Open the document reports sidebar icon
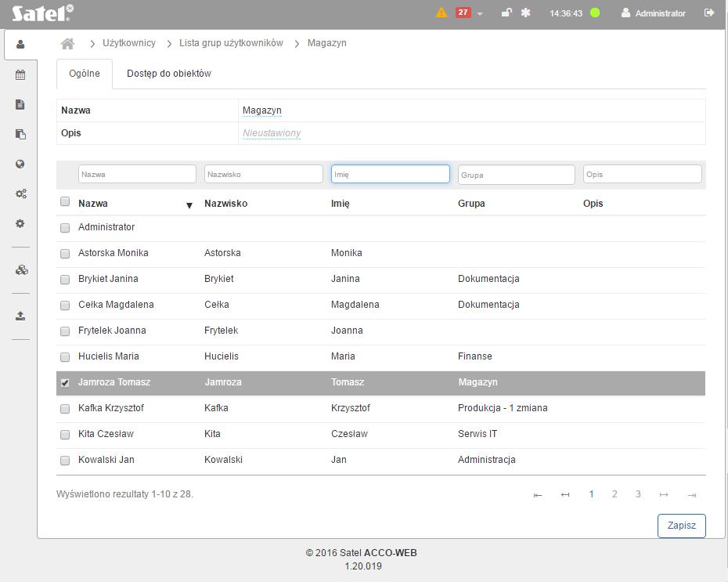 tap(20, 104)
